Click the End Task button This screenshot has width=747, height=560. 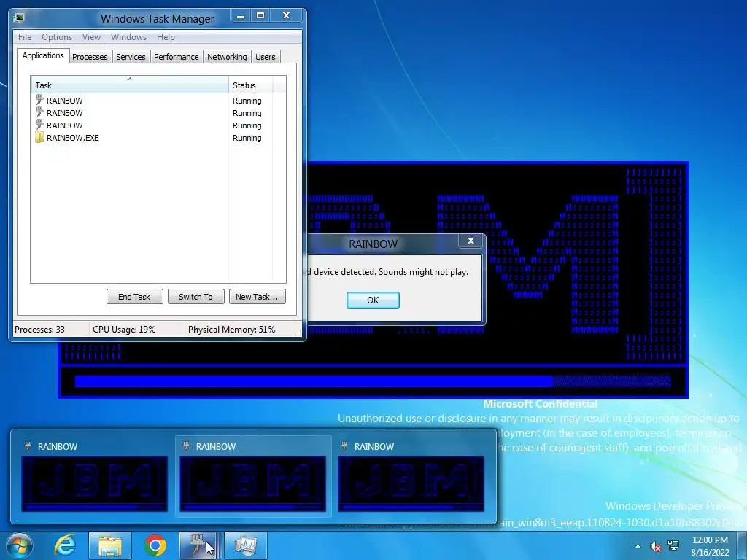pyautogui.click(x=134, y=297)
